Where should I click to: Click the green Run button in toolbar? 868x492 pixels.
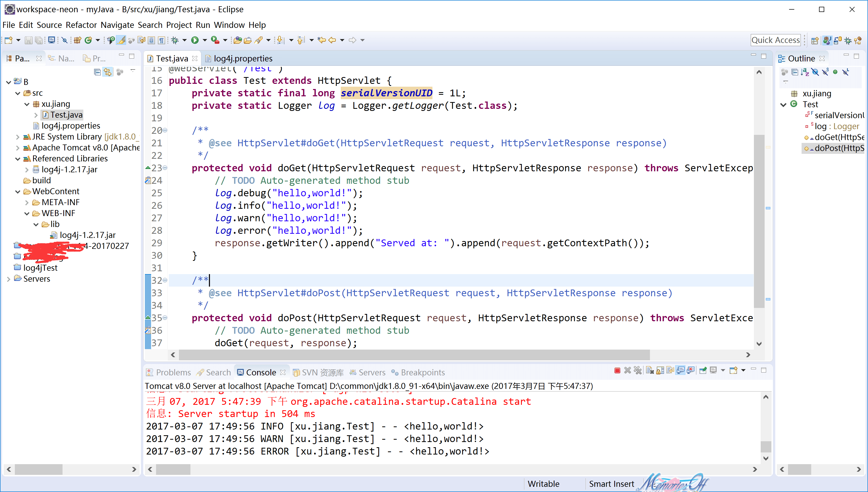coord(195,40)
